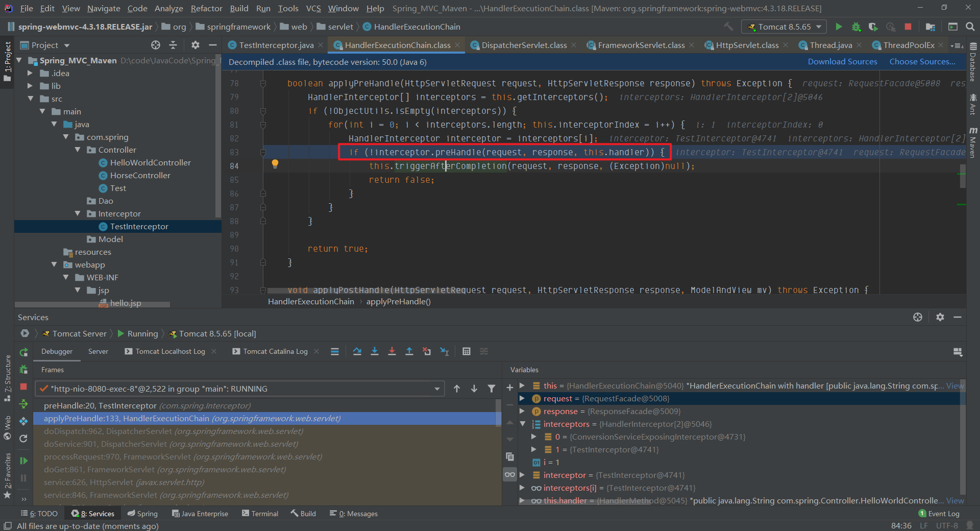The width and height of the screenshot is (980, 531).
Task: Open Search Everywhere magnifier icon
Action: (970, 27)
